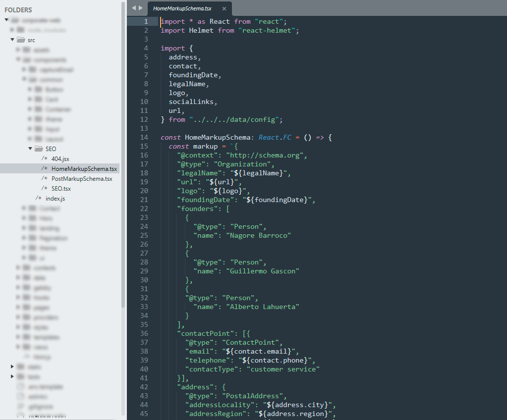Open index.js from the sidebar
This screenshot has width=507, height=420.
coord(55,199)
